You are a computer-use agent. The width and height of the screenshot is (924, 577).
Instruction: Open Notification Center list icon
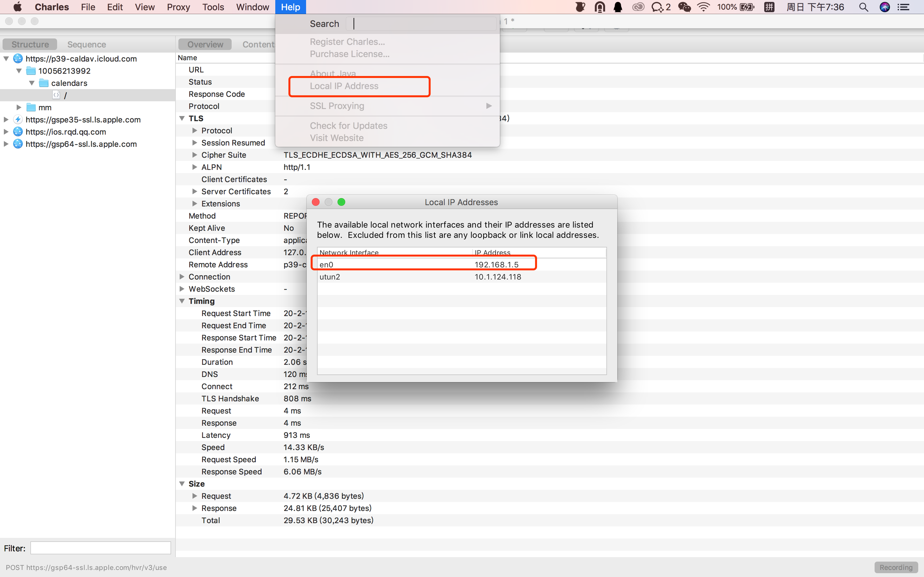pyautogui.click(x=903, y=7)
